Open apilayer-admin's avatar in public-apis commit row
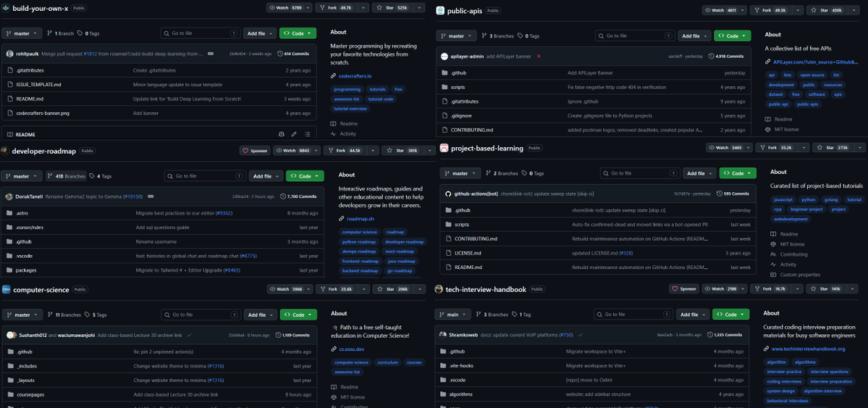The width and height of the screenshot is (868, 408). point(444,56)
